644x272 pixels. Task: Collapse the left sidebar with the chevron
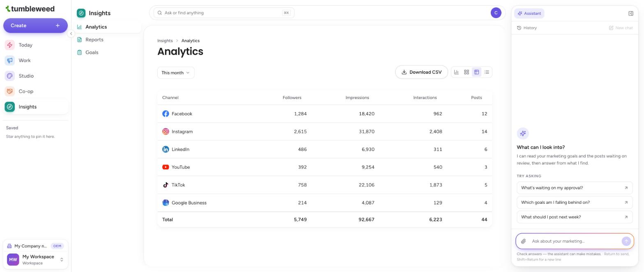71,34
